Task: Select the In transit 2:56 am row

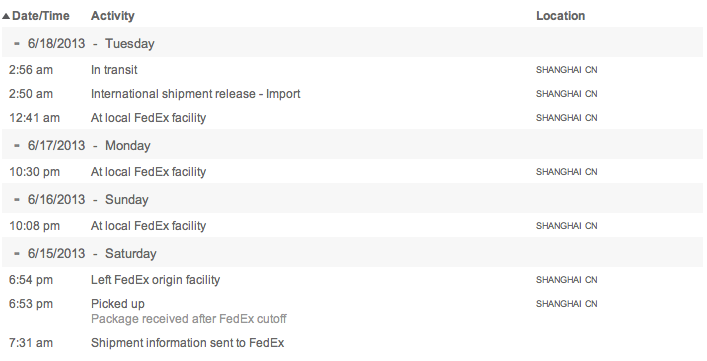Action: [x=353, y=70]
